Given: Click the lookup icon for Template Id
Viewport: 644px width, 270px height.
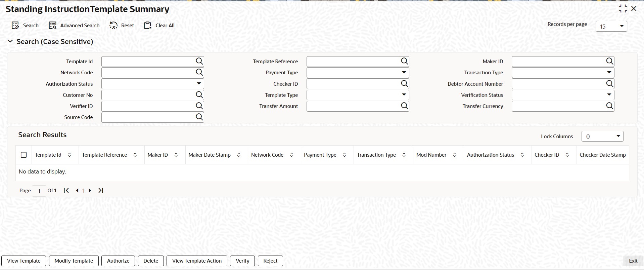Looking at the screenshot, I should [199, 61].
